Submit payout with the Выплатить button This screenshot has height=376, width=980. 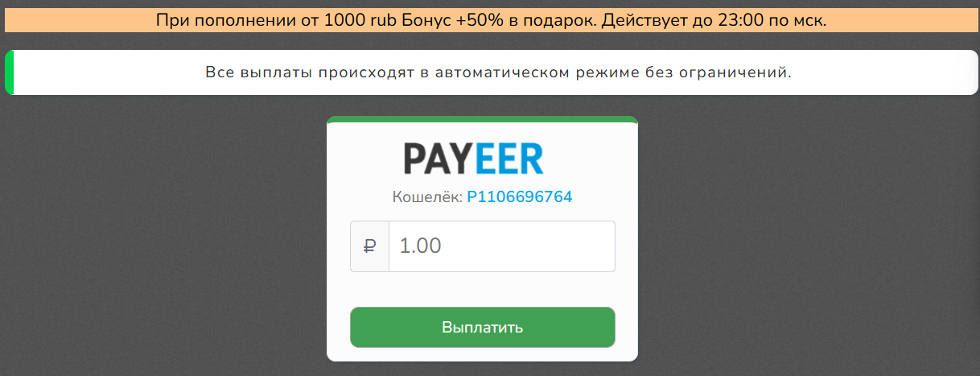pos(483,328)
